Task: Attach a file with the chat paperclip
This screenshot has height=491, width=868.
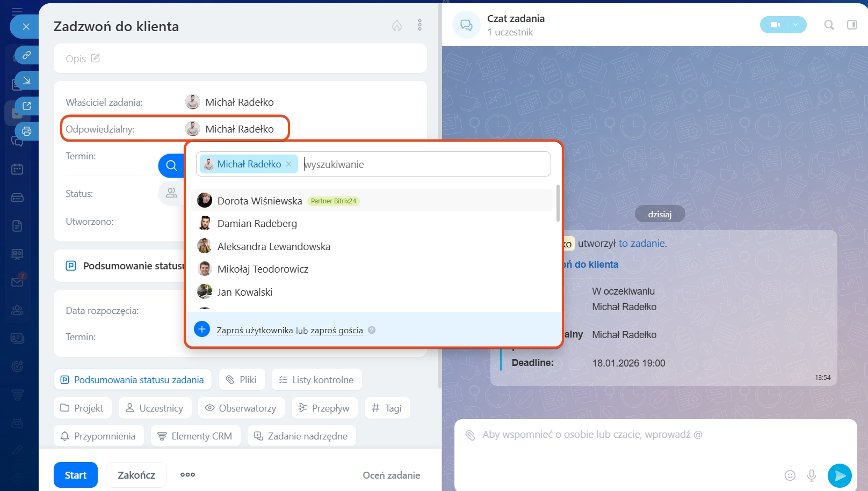Action: pos(470,435)
